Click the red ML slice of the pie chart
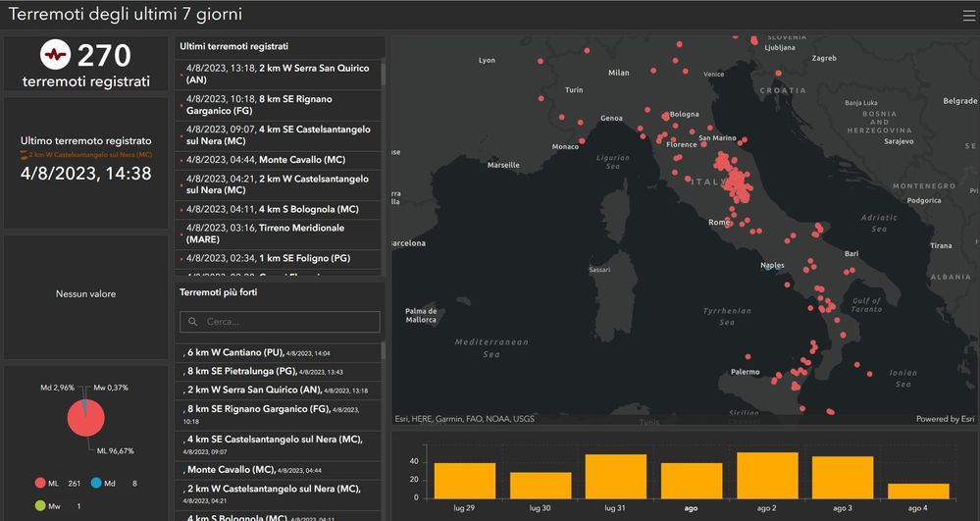 pos(84,424)
